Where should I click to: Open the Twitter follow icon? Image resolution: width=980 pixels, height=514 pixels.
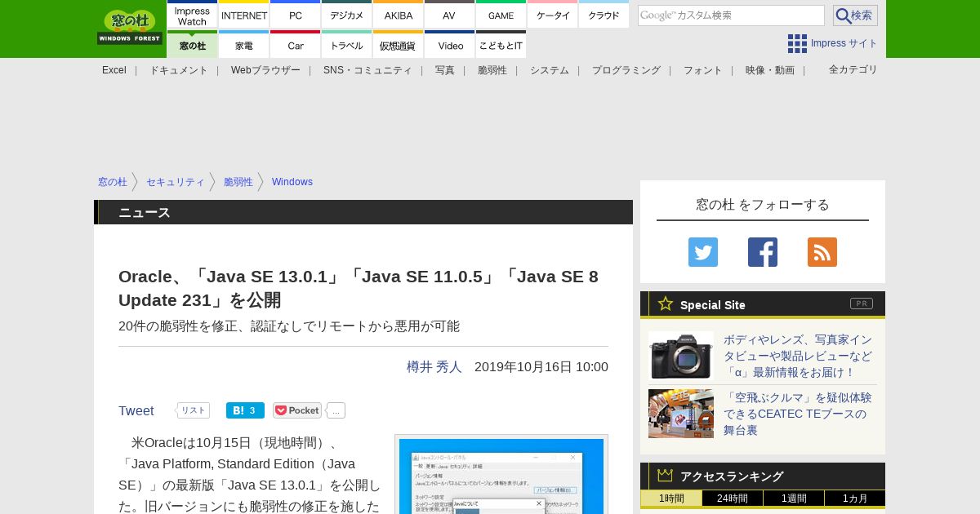pyautogui.click(x=703, y=252)
